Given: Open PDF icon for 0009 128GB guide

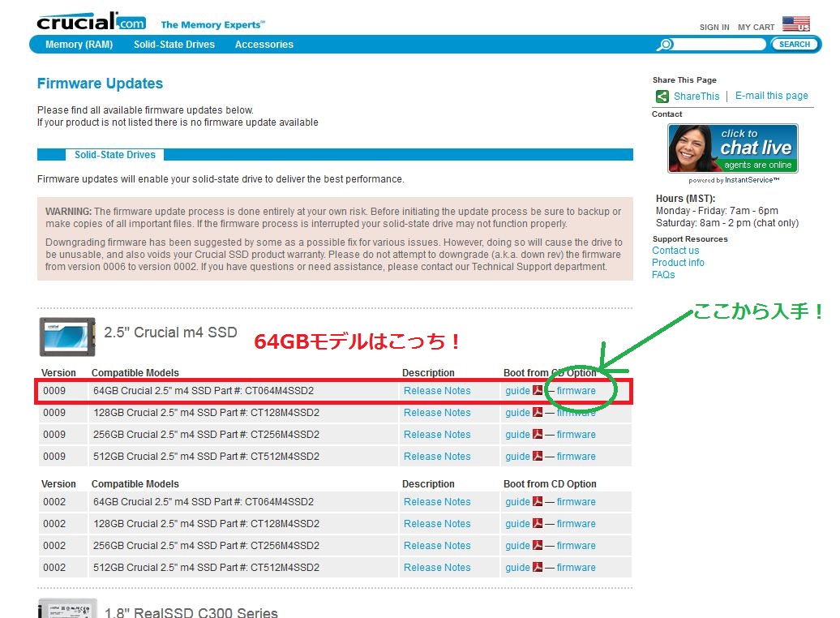Looking at the screenshot, I should (x=538, y=412).
